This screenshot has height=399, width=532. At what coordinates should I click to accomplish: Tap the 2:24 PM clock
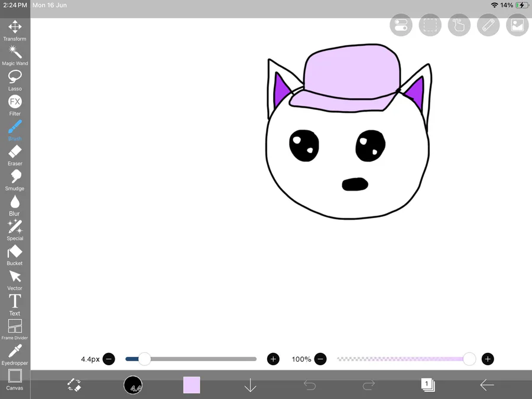15,5
